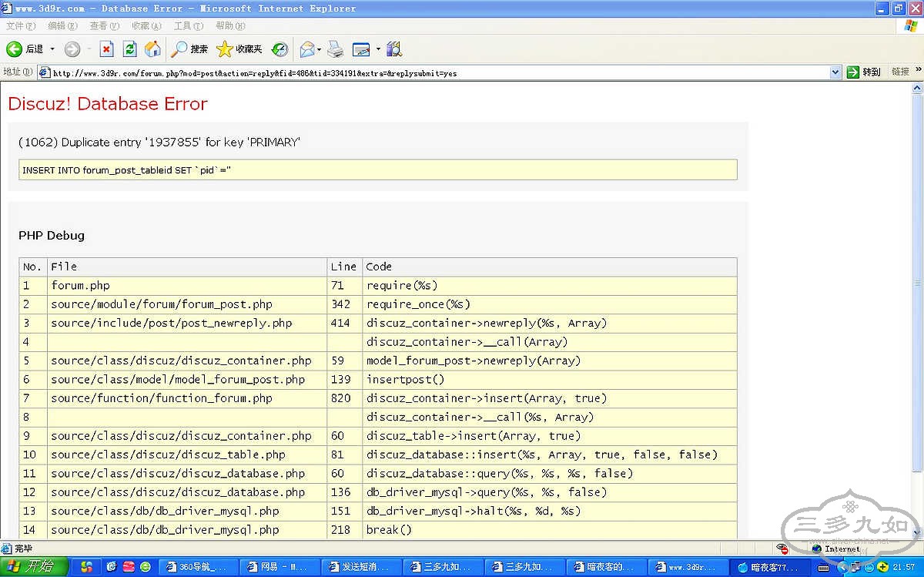Click the grey Forward arrow icon
This screenshot has width=924, height=577.
pyautogui.click(x=72, y=49)
